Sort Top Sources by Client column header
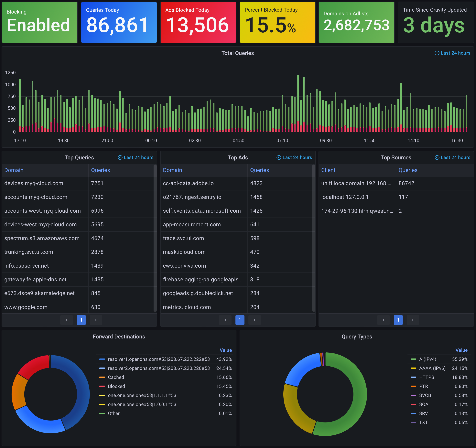The height and width of the screenshot is (448, 476). click(328, 170)
